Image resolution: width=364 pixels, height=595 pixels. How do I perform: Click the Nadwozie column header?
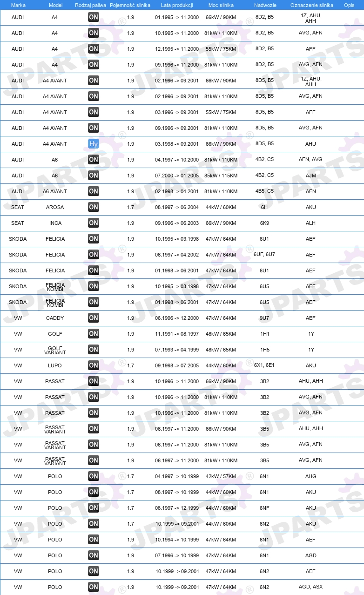265,5
